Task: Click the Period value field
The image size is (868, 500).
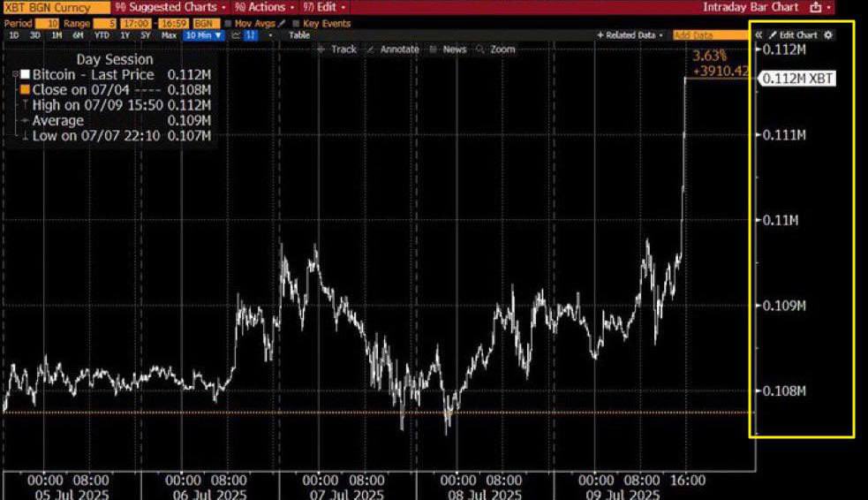Action: coord(47,23)
